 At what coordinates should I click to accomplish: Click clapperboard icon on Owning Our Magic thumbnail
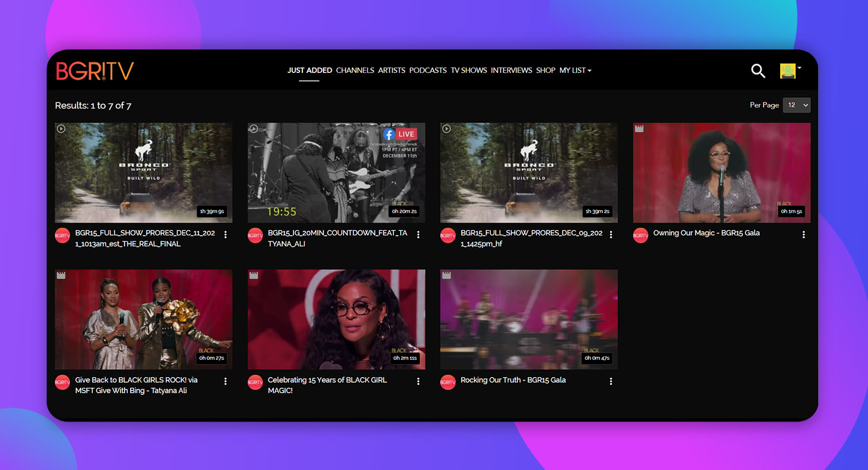point(639,128)
